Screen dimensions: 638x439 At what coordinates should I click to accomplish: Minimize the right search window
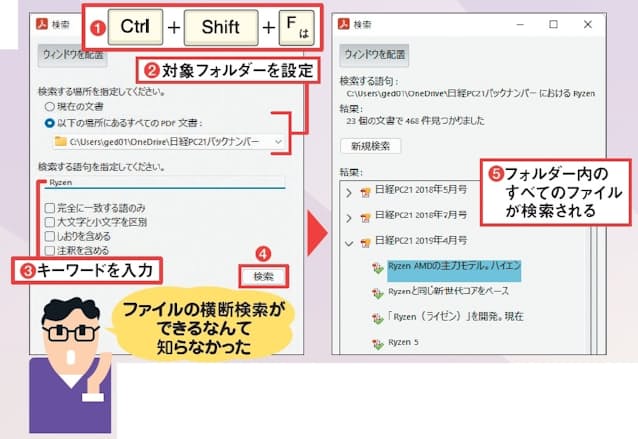coord(520,24)
